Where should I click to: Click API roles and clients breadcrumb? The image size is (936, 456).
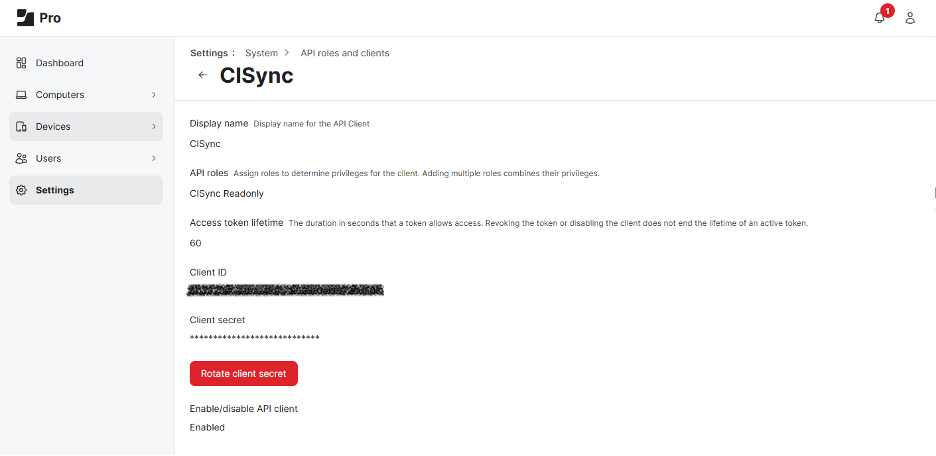(x=345, y=53)
